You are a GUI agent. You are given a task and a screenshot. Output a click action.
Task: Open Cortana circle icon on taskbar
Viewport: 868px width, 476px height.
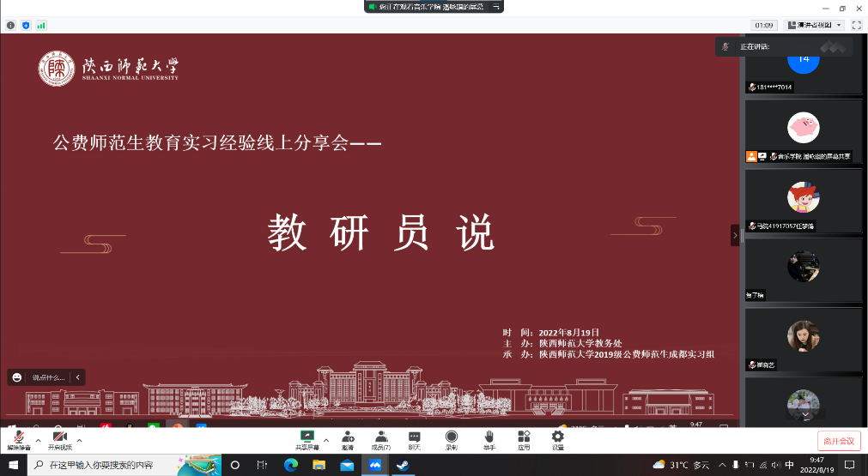pyautogui.click(x=234, y=465)
